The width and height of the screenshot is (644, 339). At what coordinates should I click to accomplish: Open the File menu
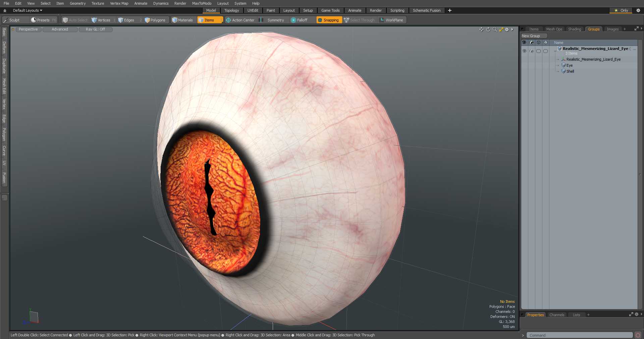pos(6,3)
